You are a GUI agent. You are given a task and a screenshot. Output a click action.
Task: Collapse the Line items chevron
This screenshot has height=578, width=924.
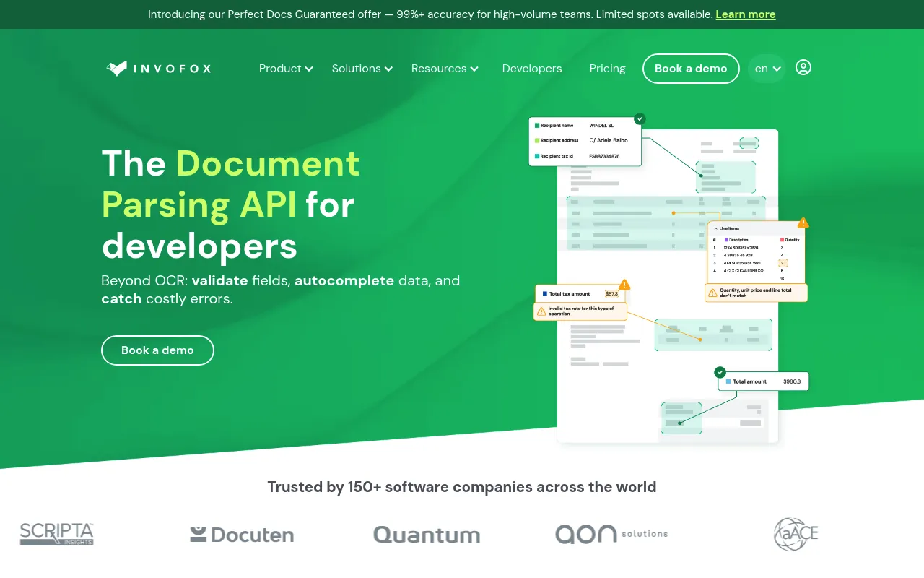[716, 228]
